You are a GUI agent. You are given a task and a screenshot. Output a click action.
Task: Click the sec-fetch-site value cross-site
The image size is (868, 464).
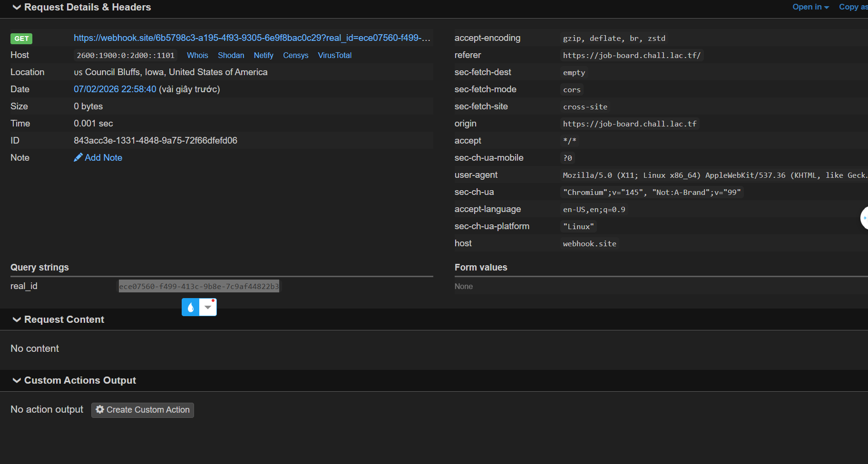tap(585, 106)
